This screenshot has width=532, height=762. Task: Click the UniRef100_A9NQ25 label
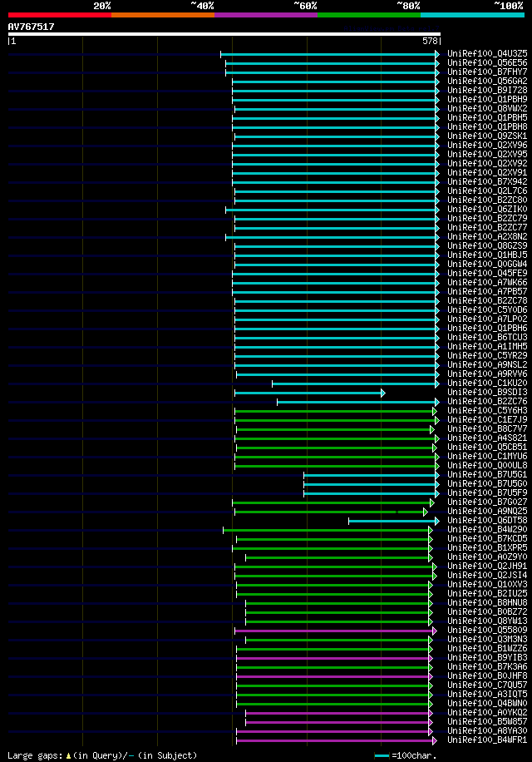[x=487, y=512]
